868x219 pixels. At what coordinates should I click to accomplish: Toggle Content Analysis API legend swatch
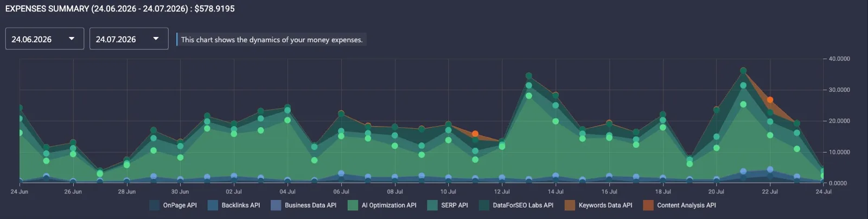(x=648, y=205)
